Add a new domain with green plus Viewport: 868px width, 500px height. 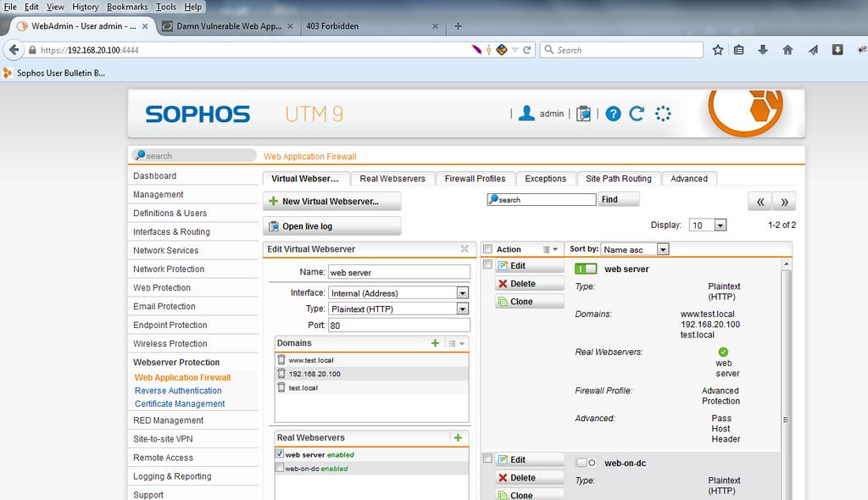click(435, 343)
